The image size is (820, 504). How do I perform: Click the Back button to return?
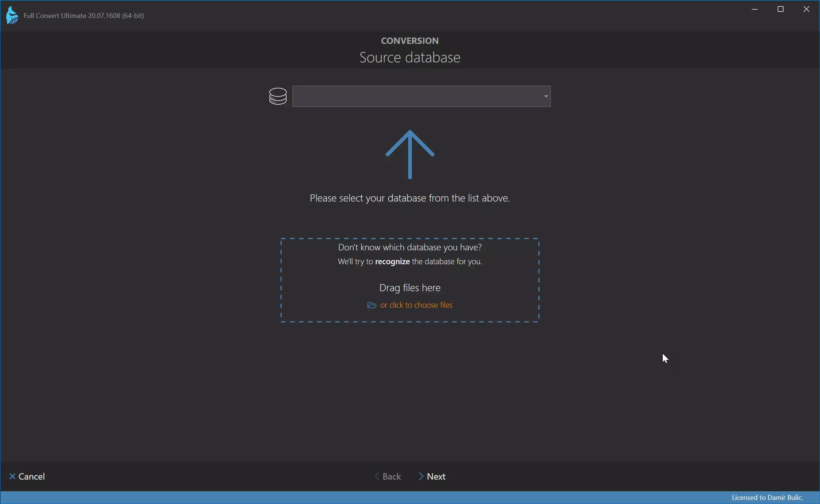[387, 476]
